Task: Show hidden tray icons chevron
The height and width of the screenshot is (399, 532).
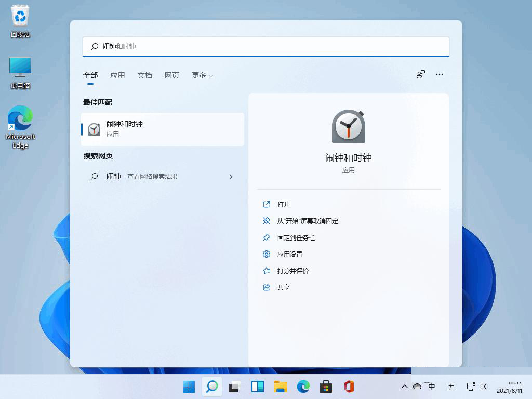Action: click(x=404, y=387)
